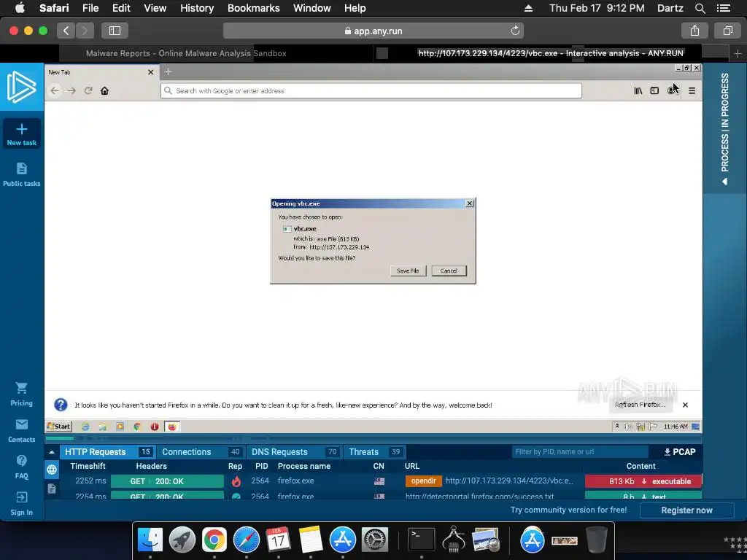Toggle the Safari sidebar button
Viewport: 747px width, 560px height.
115,31
